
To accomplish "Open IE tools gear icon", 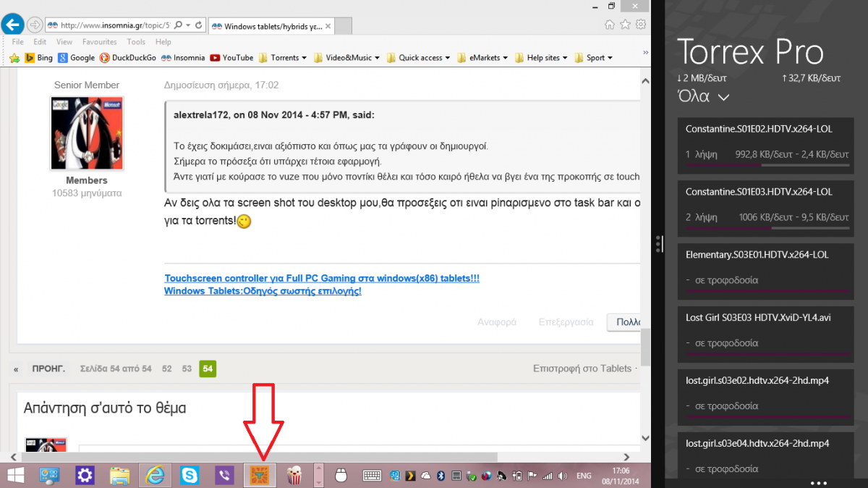I will (x=640, y=25).
